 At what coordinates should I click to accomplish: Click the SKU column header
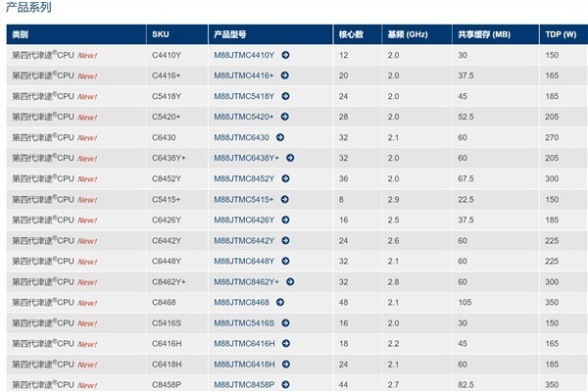click(x=161, y=34)
